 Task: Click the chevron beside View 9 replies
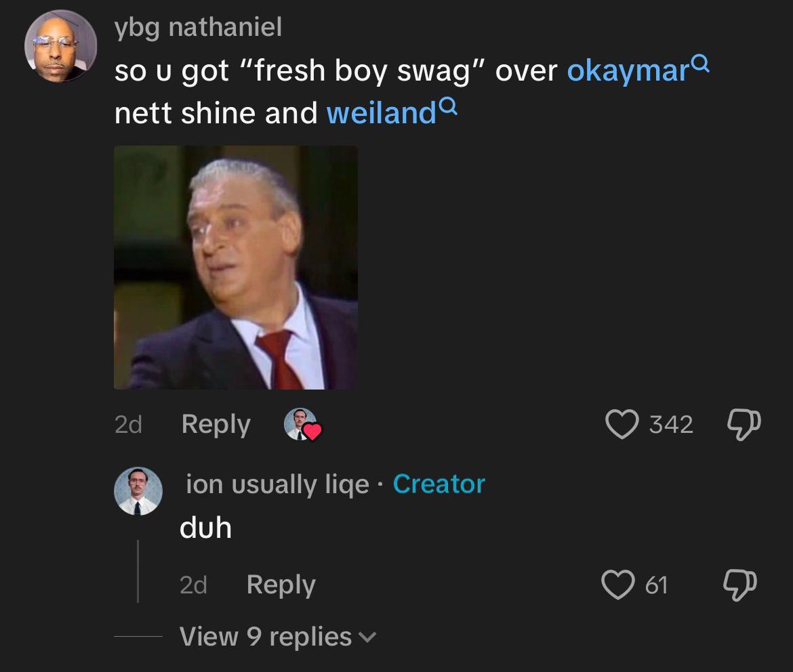pyautogui.click(x=367, y=637)
